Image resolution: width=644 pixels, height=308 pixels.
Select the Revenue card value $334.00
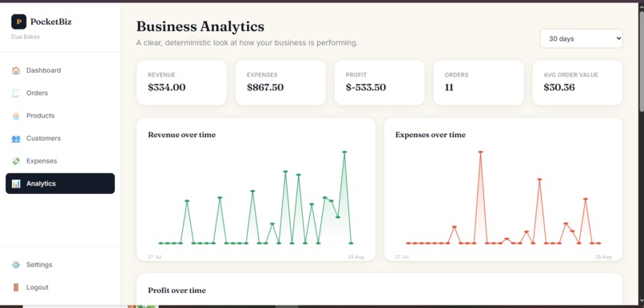(x=166, y=87)
